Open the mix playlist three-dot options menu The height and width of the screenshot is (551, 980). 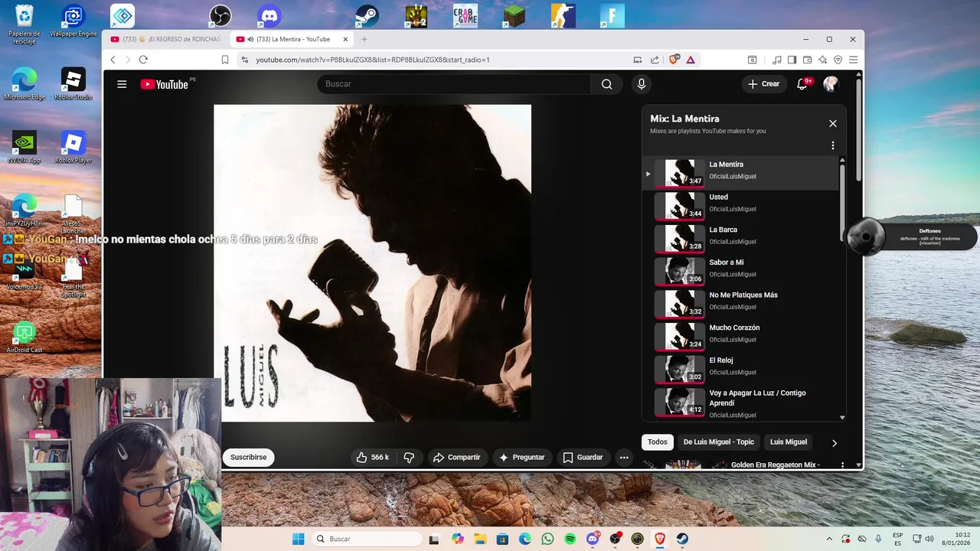(833, 145)
